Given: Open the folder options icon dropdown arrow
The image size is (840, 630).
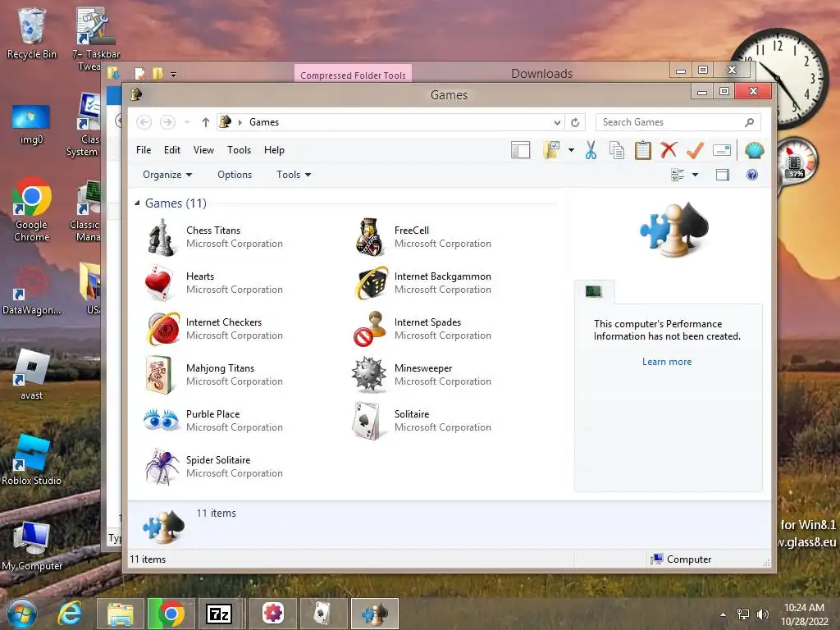Looking at the screenshot, I should (x=571, y=151).
